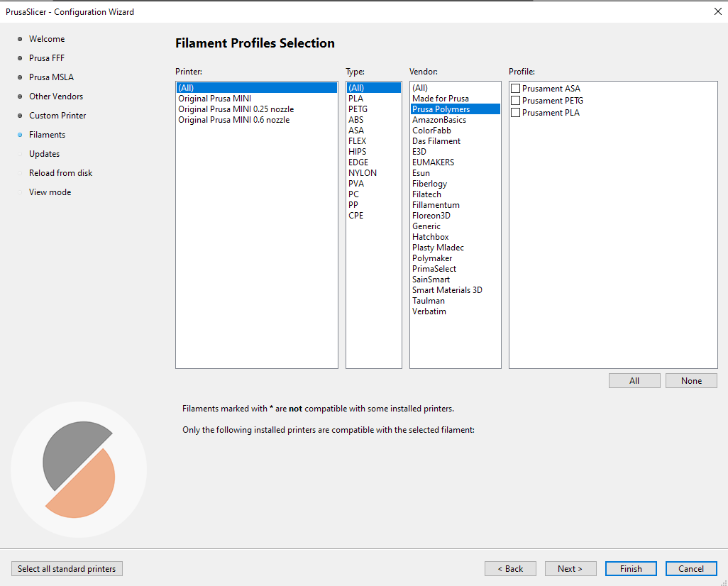Select Fillamentum vendor
This screenshot has height=586, width=728.
pyautogui.click(x=456, y=205)
